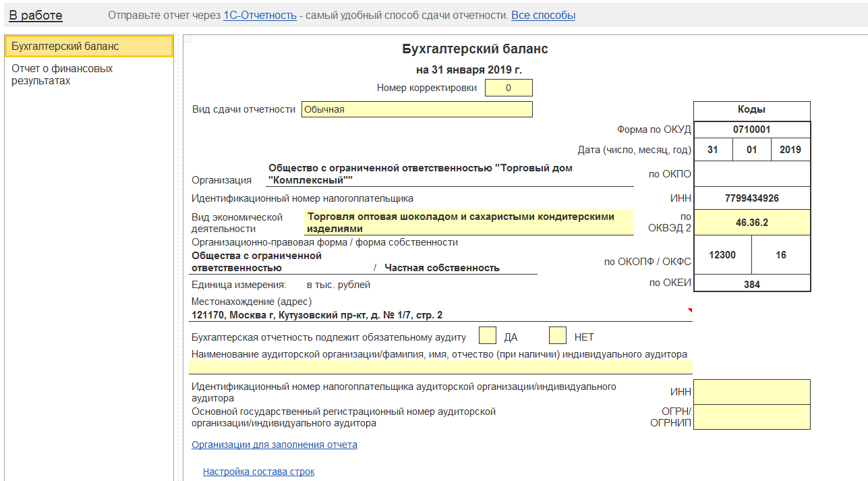
Task: Open the Настройка состава строк link
Action: click(x=258, y=472)
